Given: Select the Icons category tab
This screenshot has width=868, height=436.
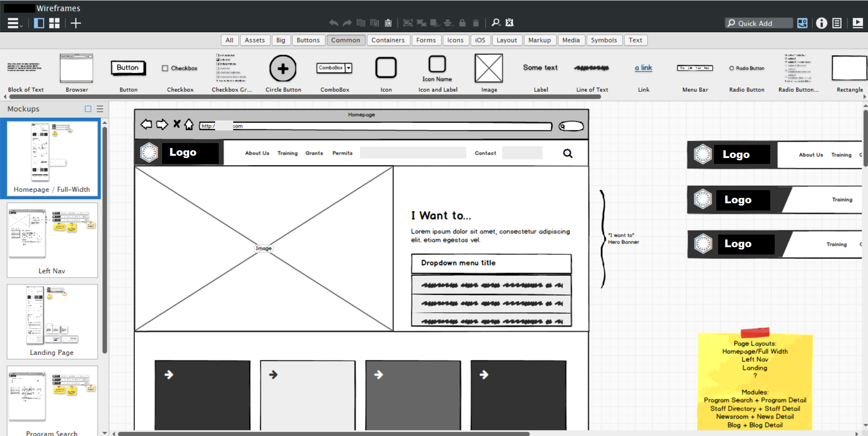Looking at the screenshot, I should click(455, 40).
